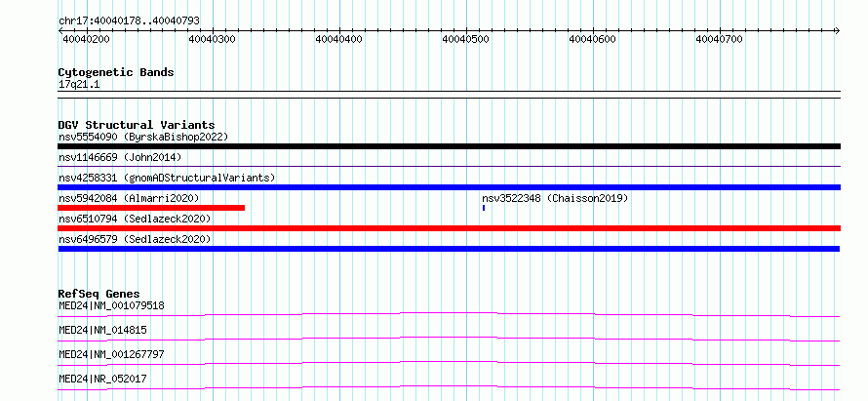Click ruler position 40040400
This screenshot has width=868, height=401.
339,39
